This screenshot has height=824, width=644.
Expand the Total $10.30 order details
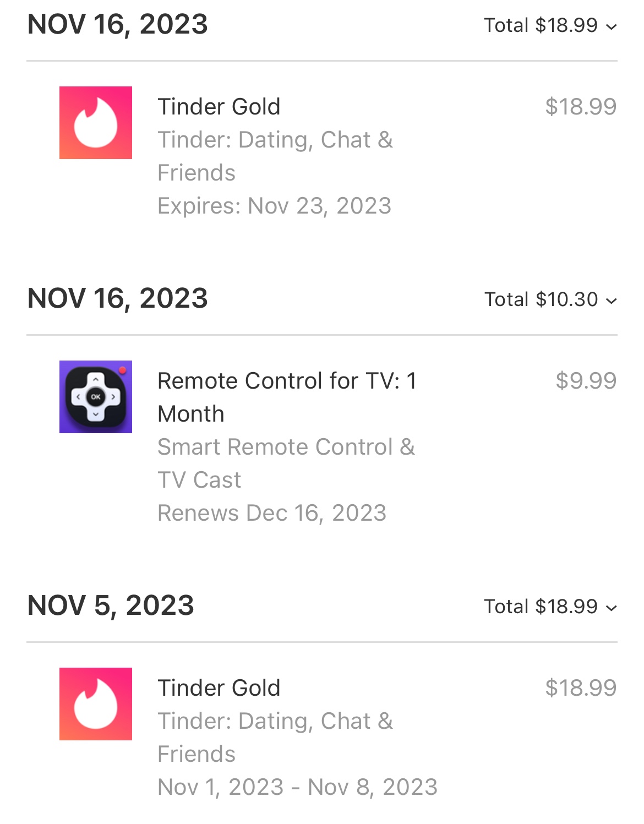550,299
